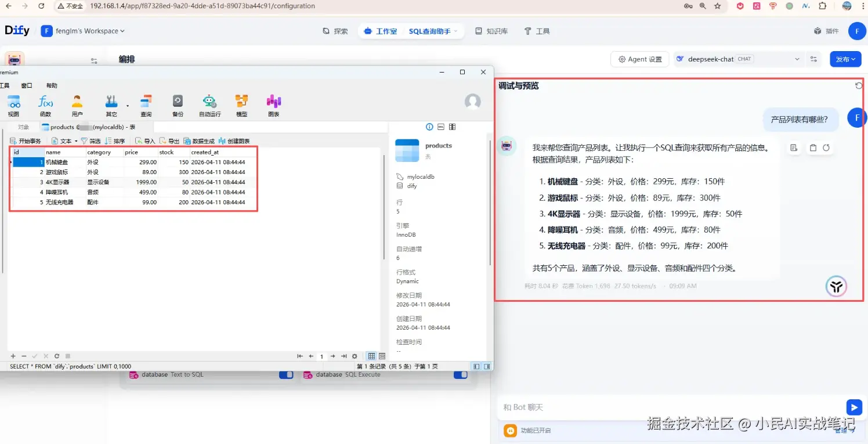Viewport: 868px width, 444px height.
Task: Open the 帮助 menu in Navicat
Action: point(52,85)
